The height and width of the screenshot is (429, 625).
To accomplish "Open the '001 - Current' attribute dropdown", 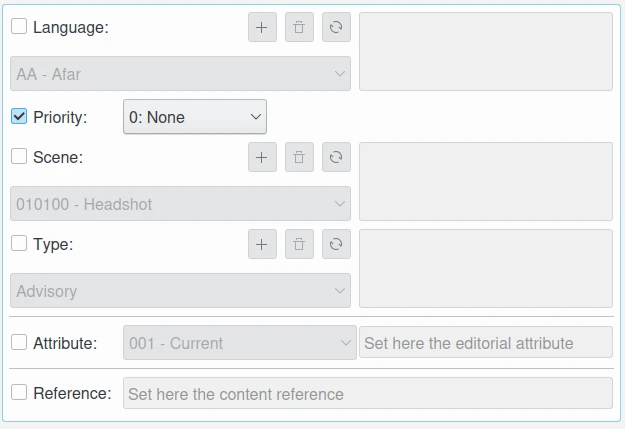I will [239, 343].
